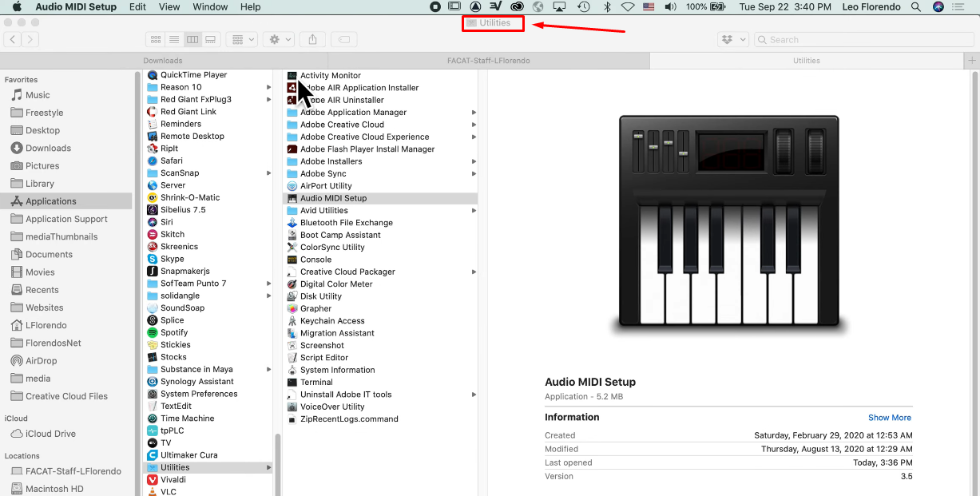980x496 pixels.
Task: Switch to icon view mode
Action: click(x=156, y=39)
